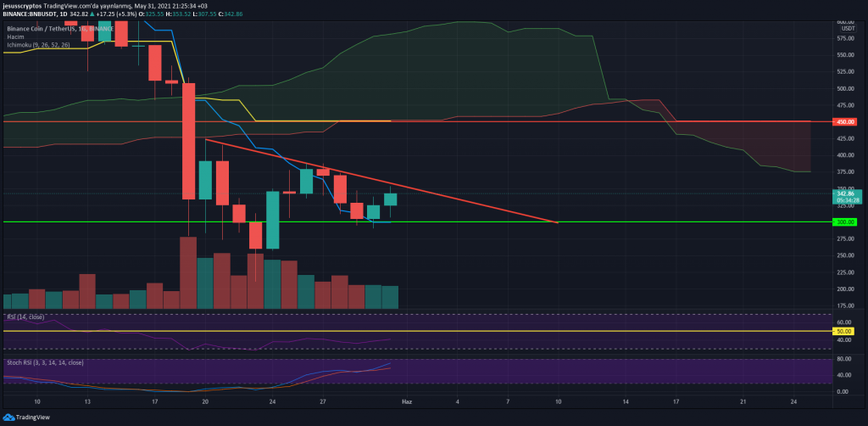Click the yellow 50.00 RSI level label

tap(845, 331)
